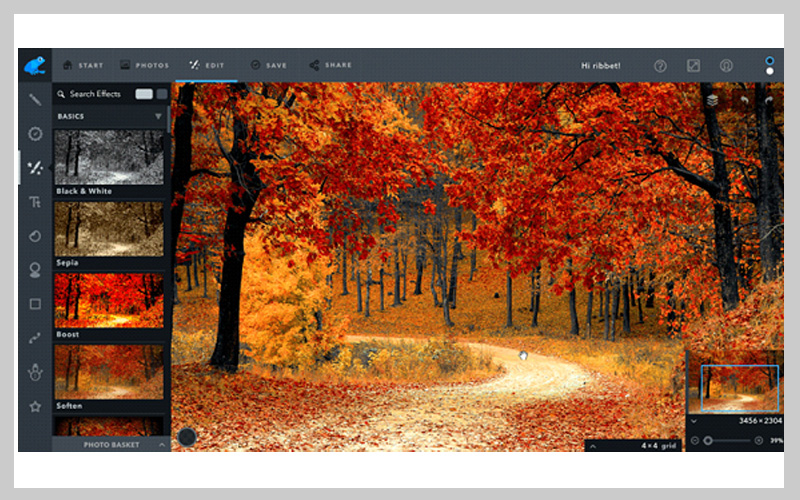
Task: Select the frames square icon
Action: point(35,304)
